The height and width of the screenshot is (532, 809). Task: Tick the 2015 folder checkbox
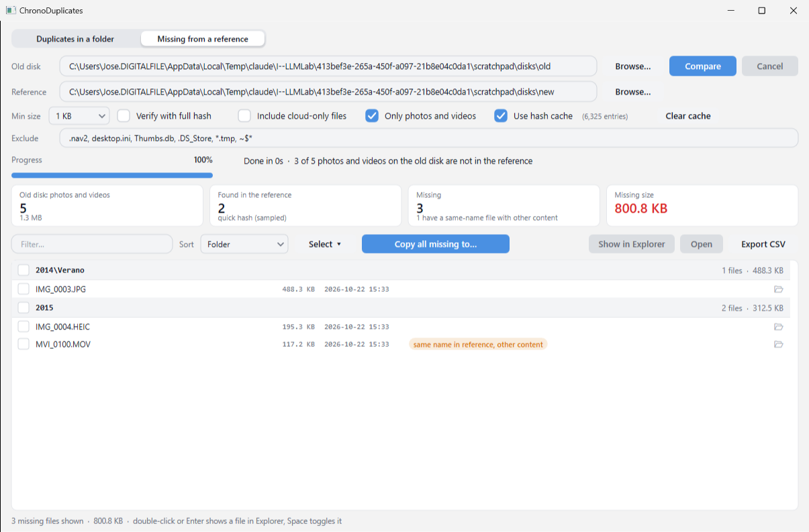click(x=23, y=308)
